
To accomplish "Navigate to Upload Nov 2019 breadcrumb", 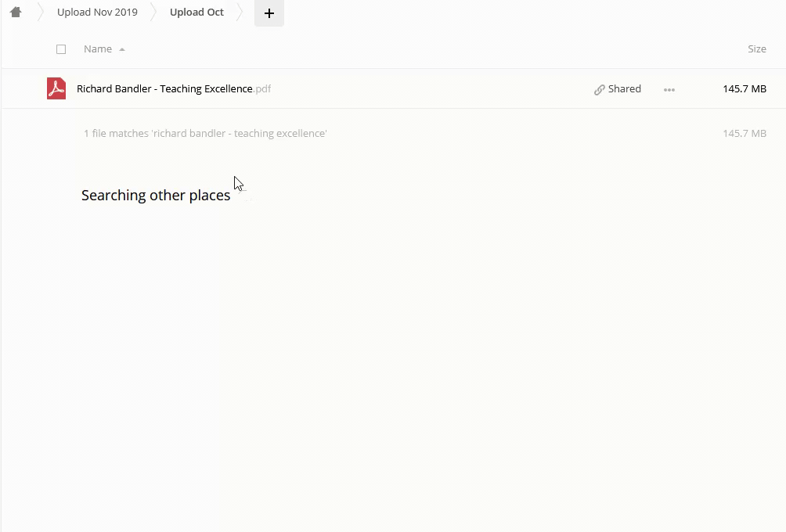I will pyautogui.click(x=97, y=13).
